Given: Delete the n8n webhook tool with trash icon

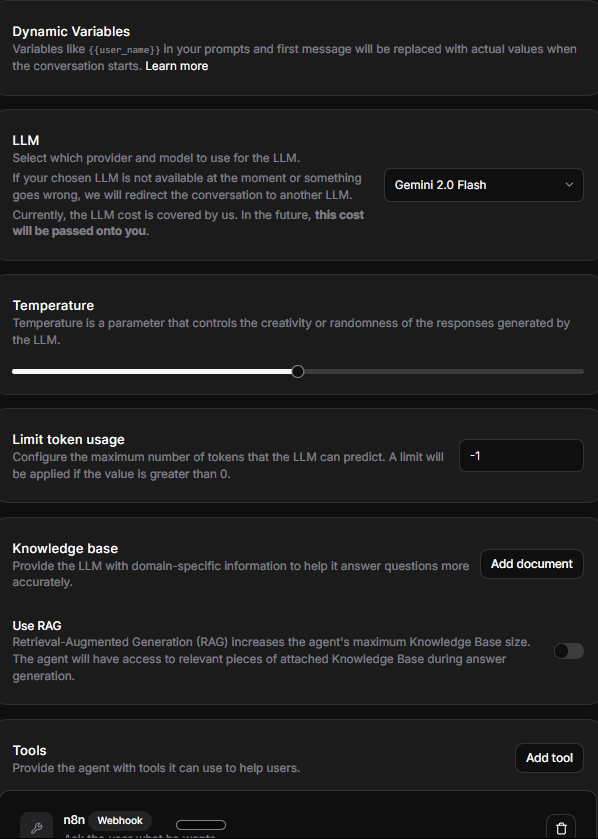Looking at the screenshot, I should coord(561,828).
